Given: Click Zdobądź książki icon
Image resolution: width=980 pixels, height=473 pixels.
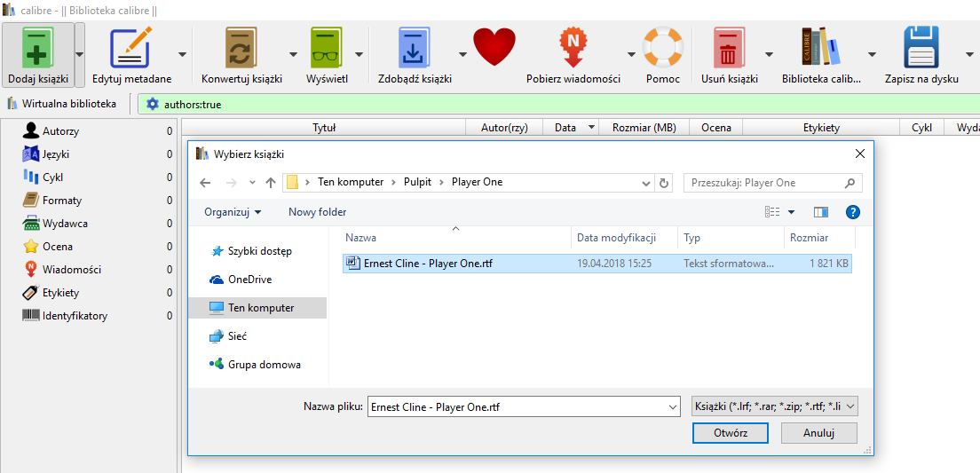Looking at the screenshot, I should coord(415,48).
